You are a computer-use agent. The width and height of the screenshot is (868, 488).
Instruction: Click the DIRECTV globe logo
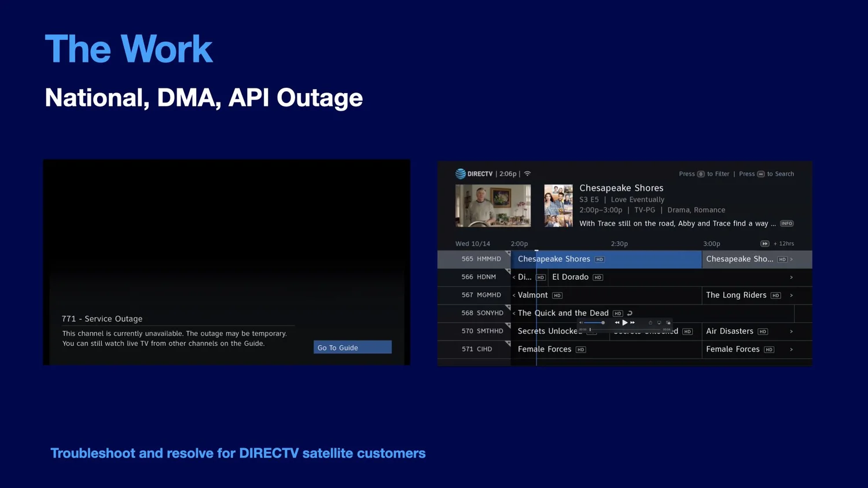[461, 173]
